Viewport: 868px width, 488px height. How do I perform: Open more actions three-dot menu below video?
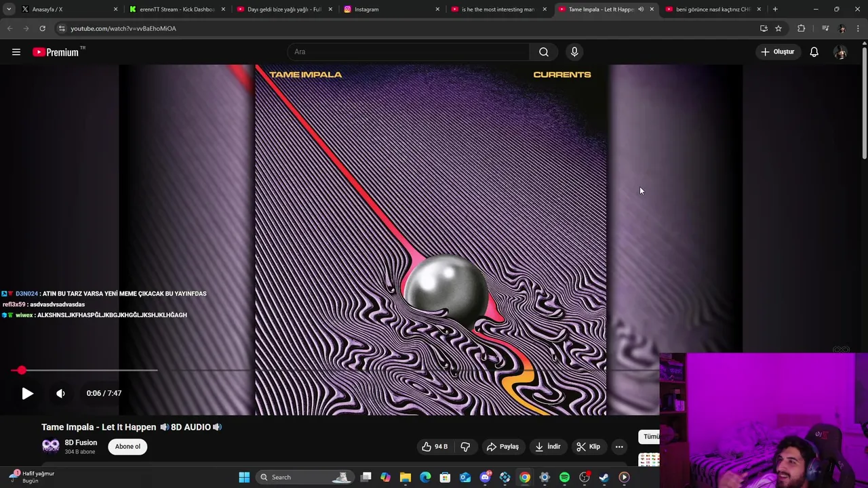(619, 447)
